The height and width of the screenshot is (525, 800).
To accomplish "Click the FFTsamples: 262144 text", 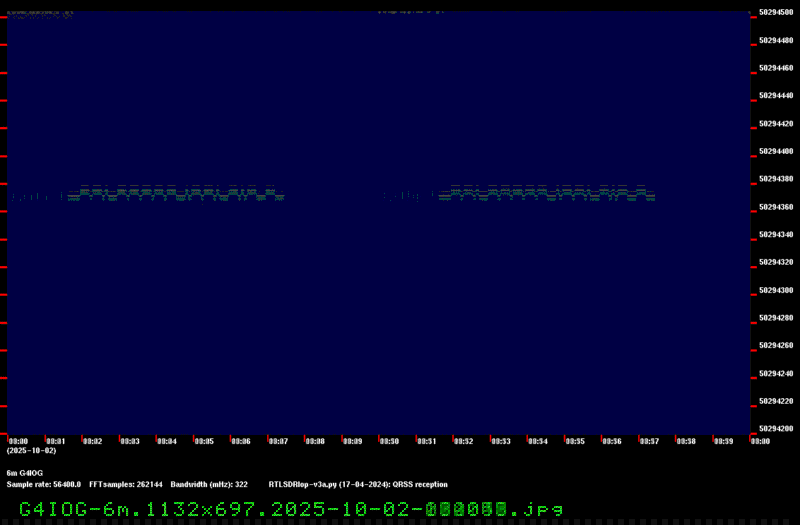I will (x=126, y=484).
